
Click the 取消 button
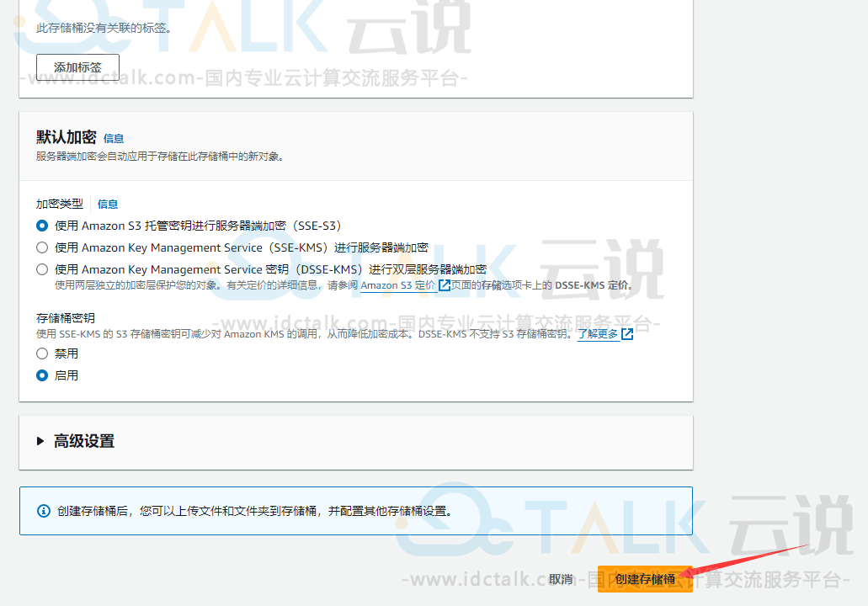(x=561, y=579)
